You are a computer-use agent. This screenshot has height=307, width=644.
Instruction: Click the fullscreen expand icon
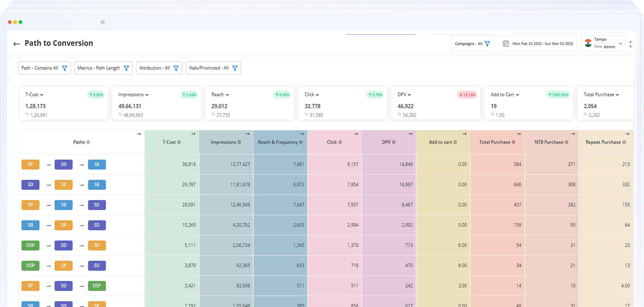tap(631, 44)
